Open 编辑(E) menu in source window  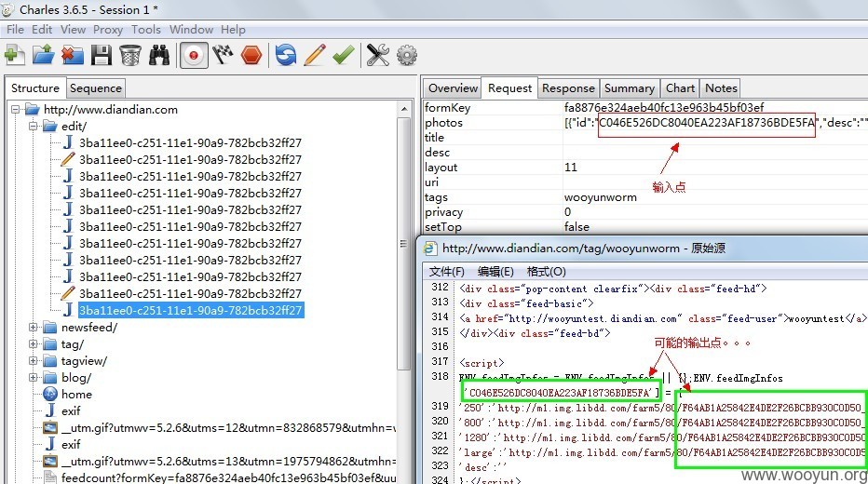coord(495,272)
